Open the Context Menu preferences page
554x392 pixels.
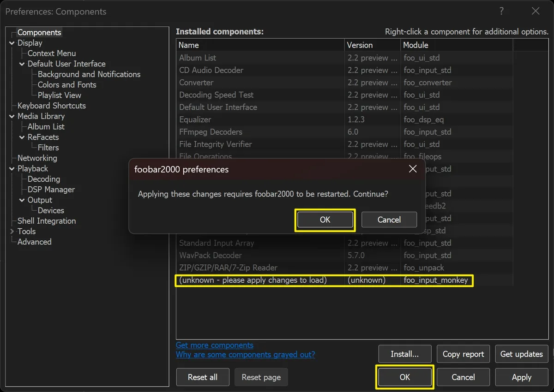(52, 53)
